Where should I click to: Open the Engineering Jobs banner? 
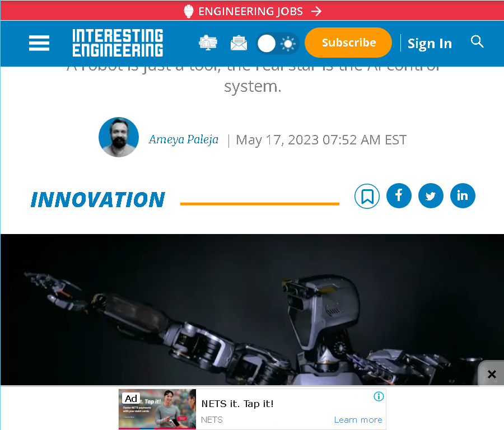[x=252, y=11]
